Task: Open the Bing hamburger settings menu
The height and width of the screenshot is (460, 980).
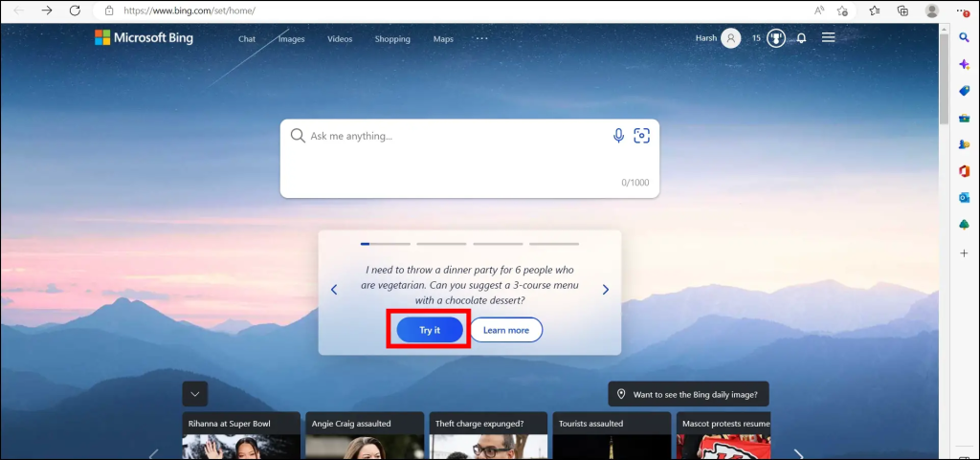Action: click(x=829, y=38)
